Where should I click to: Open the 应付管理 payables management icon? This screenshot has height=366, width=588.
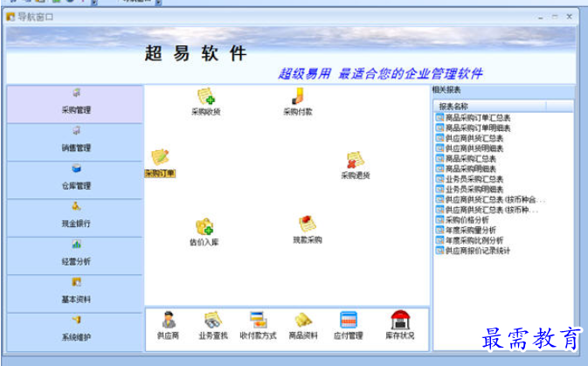[x=349, y=326]
